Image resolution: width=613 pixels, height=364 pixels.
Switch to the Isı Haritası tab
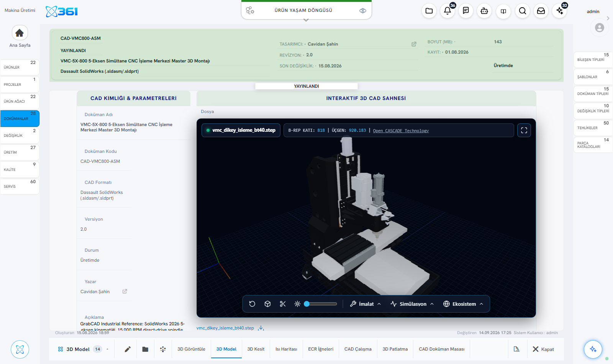[286, 349]
